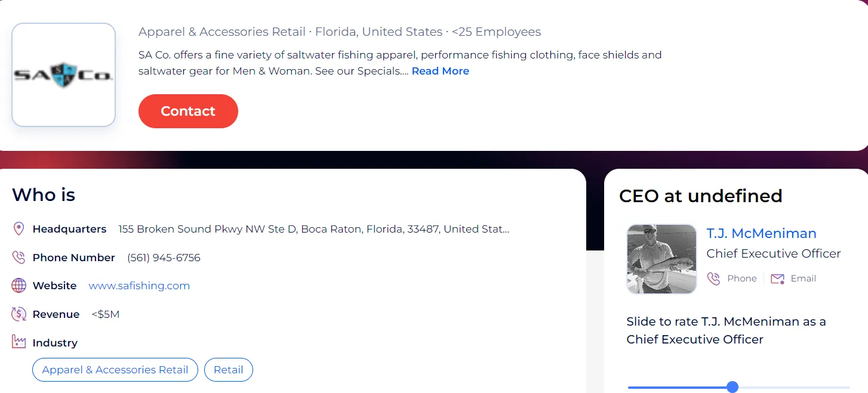Click the phone number (561) 945-6756
868x393 pixels.
(164, 258)
